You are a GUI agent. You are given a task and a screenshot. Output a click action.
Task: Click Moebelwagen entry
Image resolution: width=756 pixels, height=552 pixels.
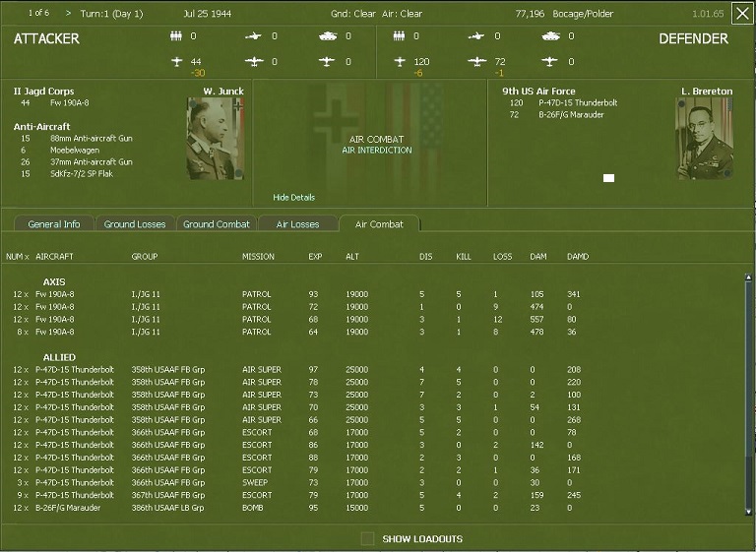(x=75, y=150)
